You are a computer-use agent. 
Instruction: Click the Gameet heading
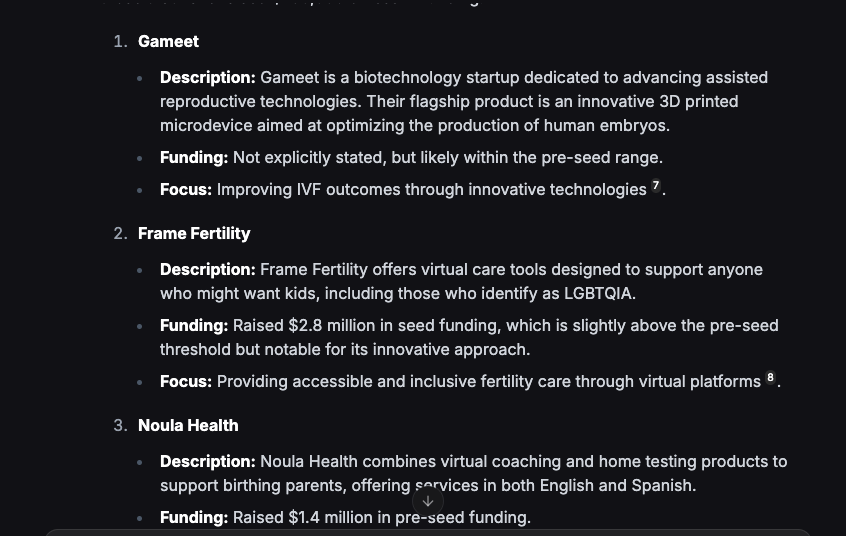coord(168,41)
